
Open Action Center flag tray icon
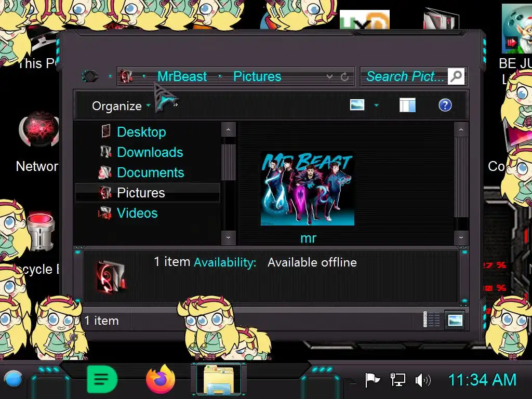tap(372, 380)
